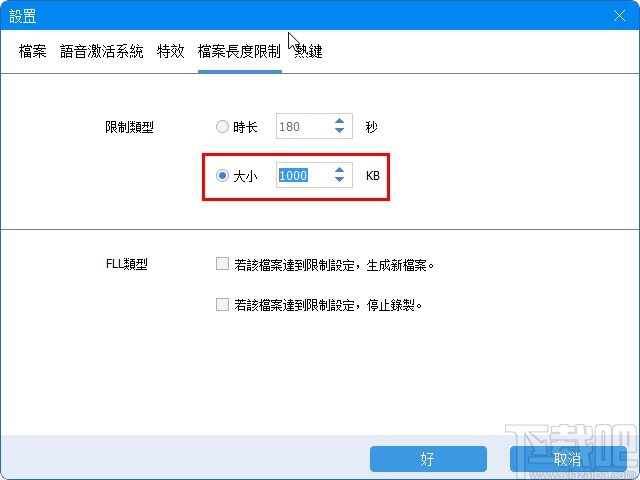Open the 語音激活系統 tab
This screenshot has height=480, width=640.
102,51
